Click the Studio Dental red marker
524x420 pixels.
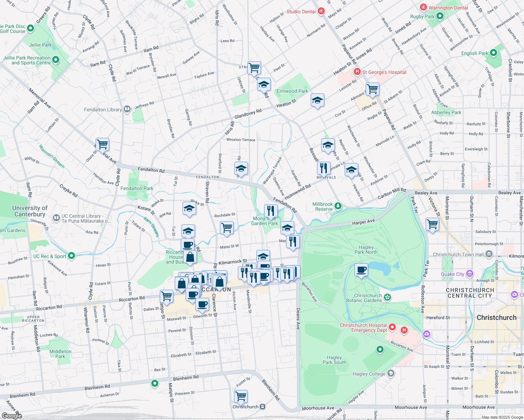pos(321,11)
